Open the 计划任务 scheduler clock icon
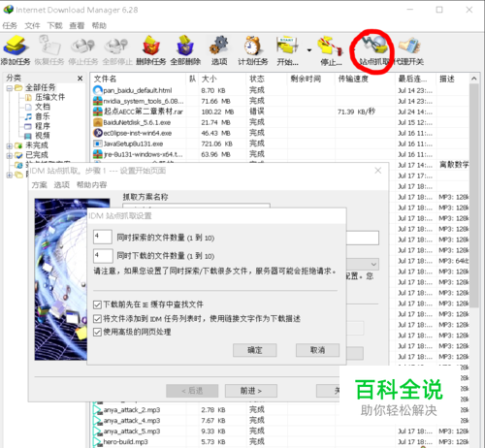This screenshot has width=485, height=448. pos(253,50)
